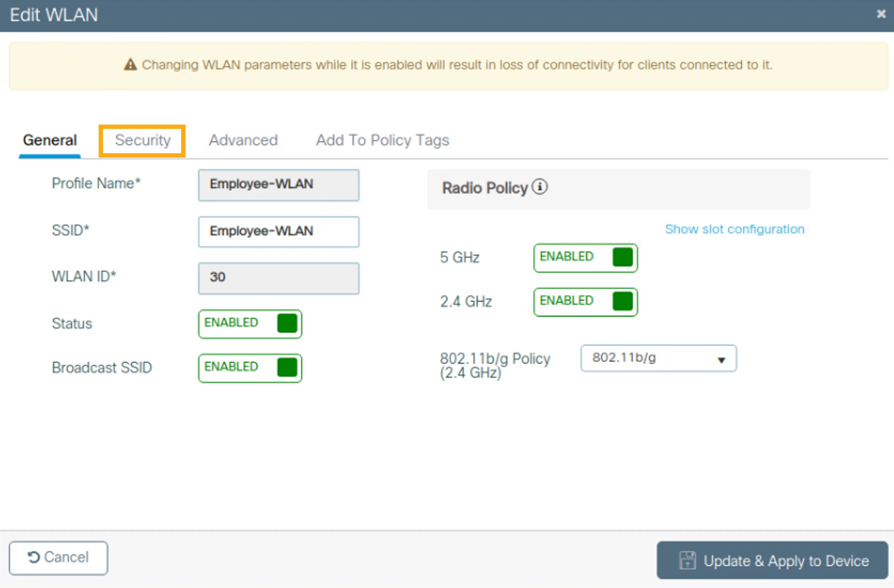Open the 802.11b/g Policy dropdown
This screenshot has height=588, width=894.
(658, 358)
